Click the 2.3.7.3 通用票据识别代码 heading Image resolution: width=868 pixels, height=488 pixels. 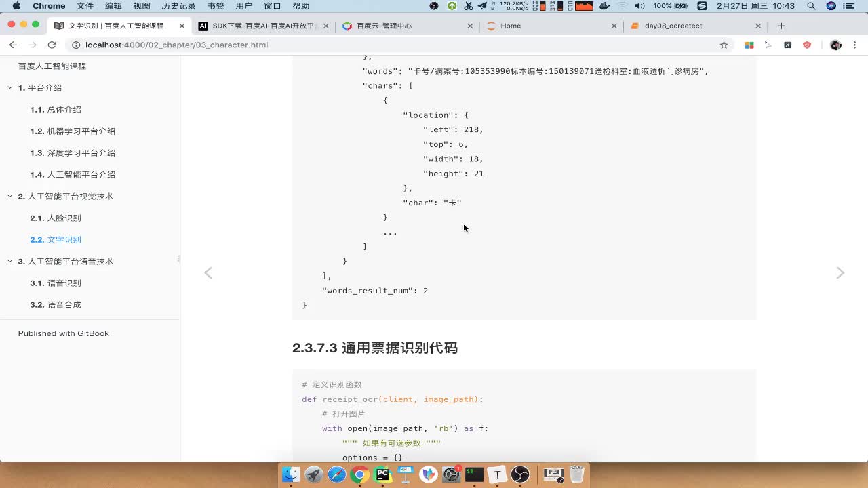[375, 348]
